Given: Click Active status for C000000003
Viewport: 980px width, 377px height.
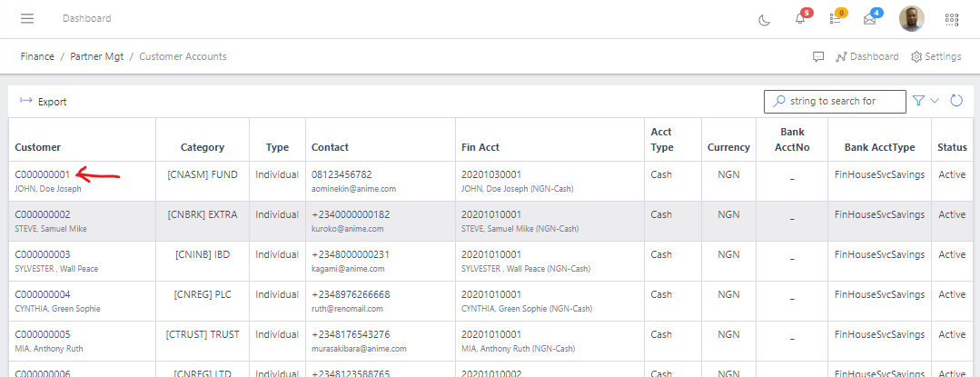Looking at the screenshot, I should tap(952, 254).
